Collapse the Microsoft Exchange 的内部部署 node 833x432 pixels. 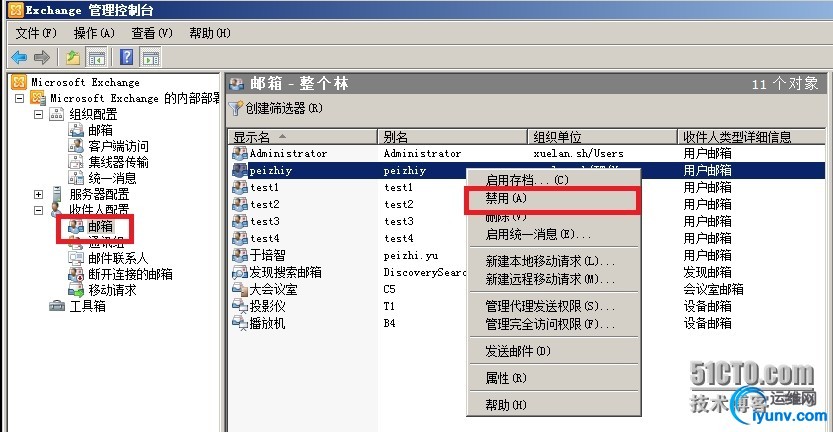[20, 98]
